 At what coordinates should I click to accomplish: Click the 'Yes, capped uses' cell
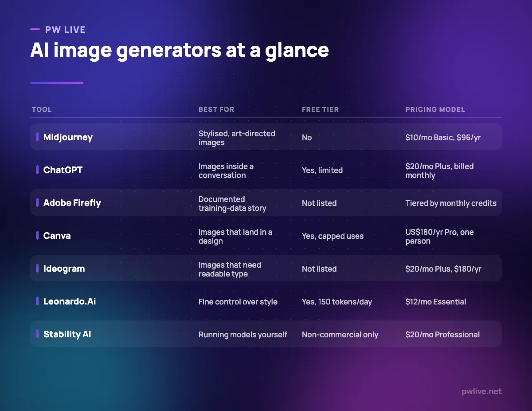[x=332, y=236]
